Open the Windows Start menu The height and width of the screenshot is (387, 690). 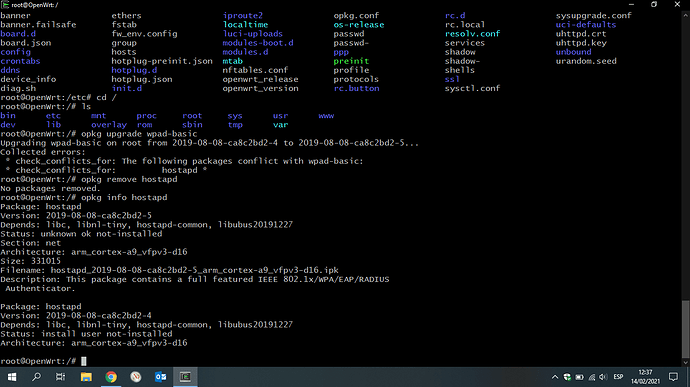tap(12, 377)
